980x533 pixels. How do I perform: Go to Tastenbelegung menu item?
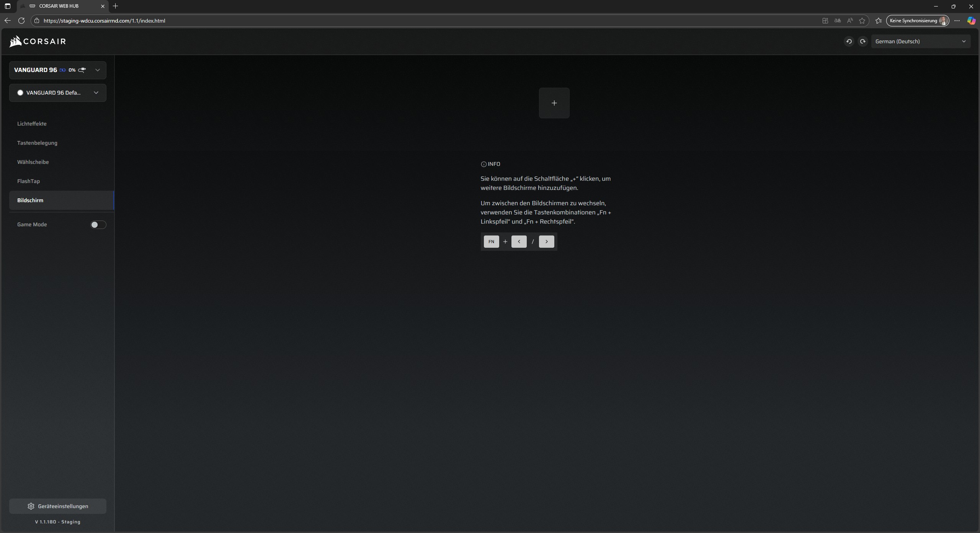point(37,143)
